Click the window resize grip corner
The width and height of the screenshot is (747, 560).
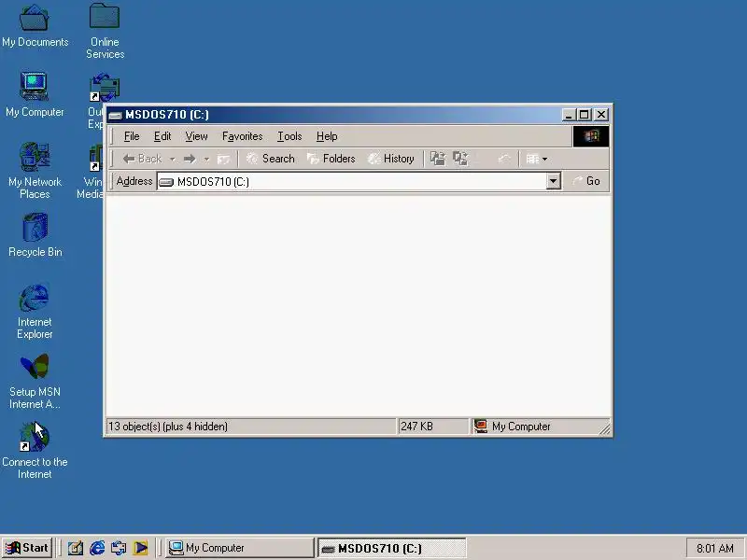604,429
